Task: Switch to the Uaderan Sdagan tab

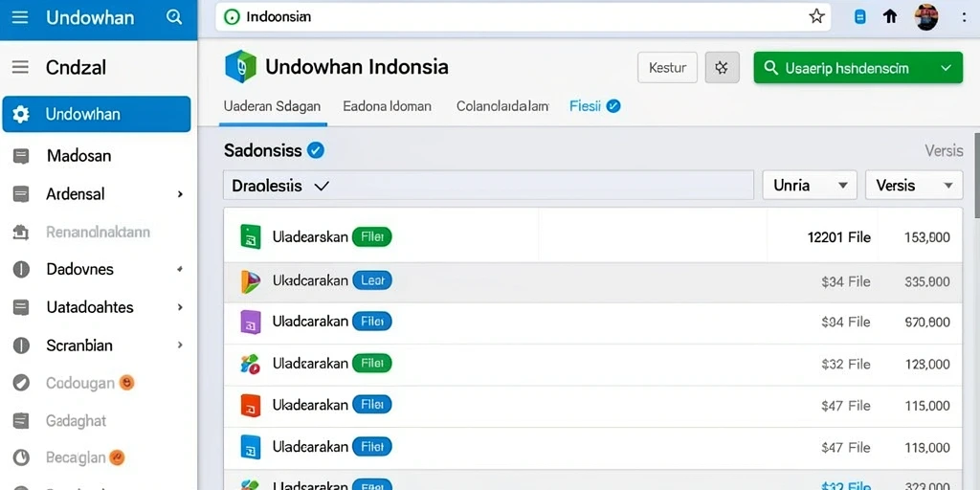Action: (272, 106)
